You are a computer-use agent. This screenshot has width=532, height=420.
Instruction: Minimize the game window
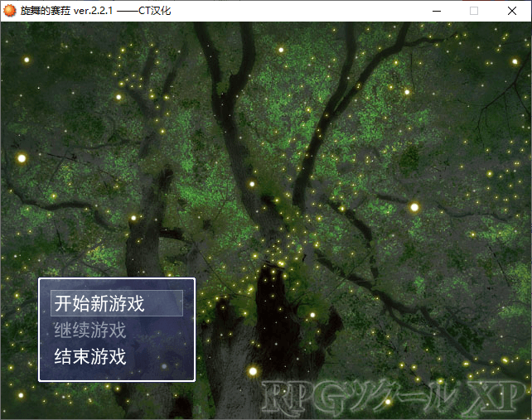pos(435,11)
